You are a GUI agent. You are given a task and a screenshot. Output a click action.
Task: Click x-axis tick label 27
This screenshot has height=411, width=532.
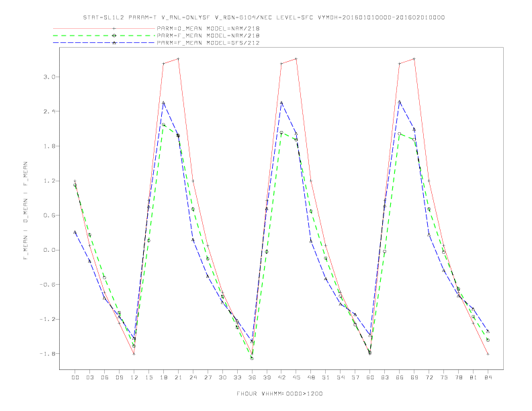coord(208,377)
